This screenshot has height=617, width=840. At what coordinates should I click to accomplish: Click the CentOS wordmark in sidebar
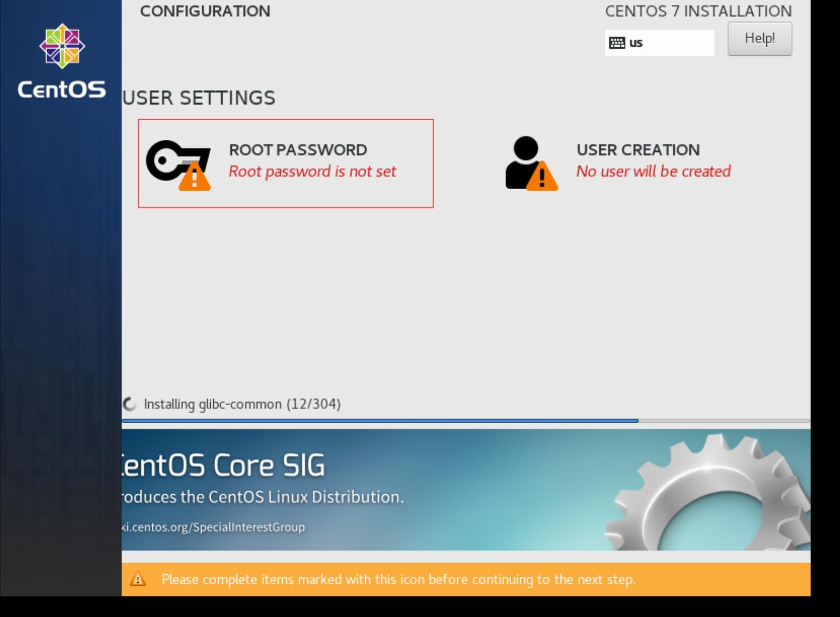tap(62, 90)
